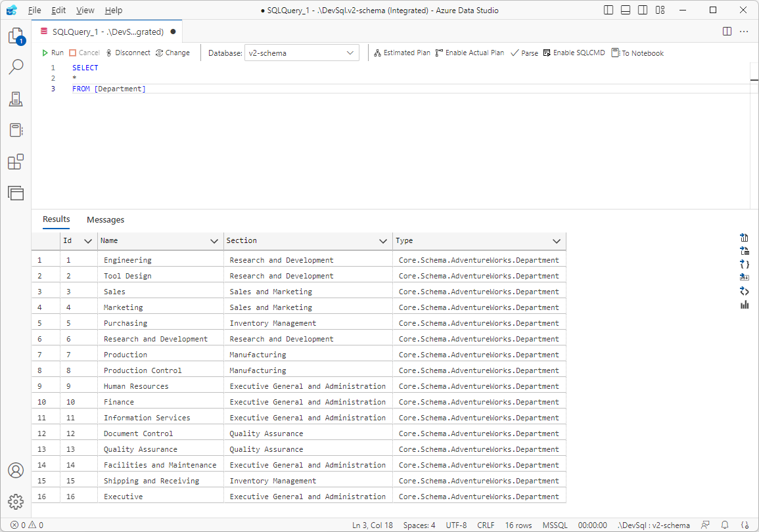Image resolution: width=759 pixels, height=532 pixels.
Task: Save results as Excel icon
Action: pyautogui.click(x=745, y=250)
